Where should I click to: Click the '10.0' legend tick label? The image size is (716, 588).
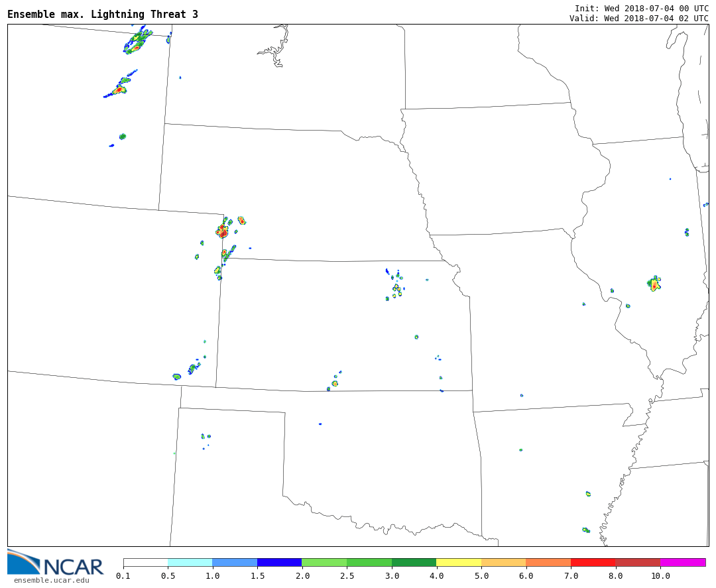pyautogui.click(x=660, y=576)
